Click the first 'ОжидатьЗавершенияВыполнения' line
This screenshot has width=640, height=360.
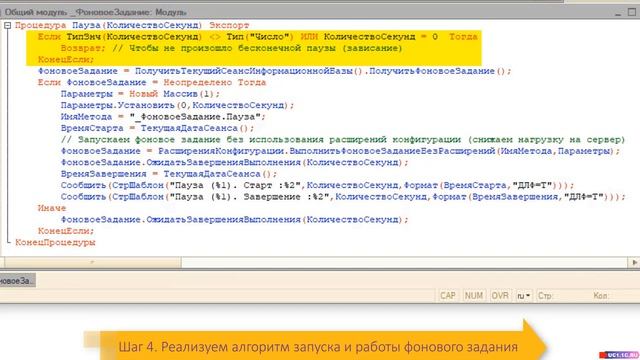(234, 162)
